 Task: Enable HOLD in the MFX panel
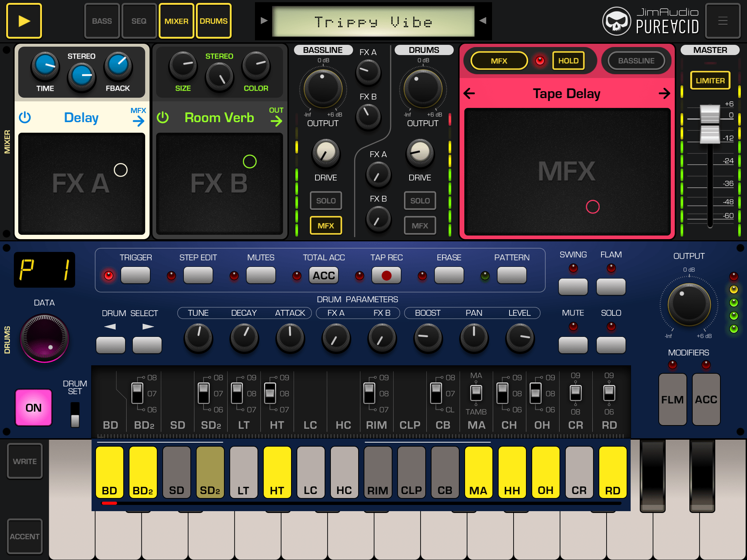[x=568, y=61]
